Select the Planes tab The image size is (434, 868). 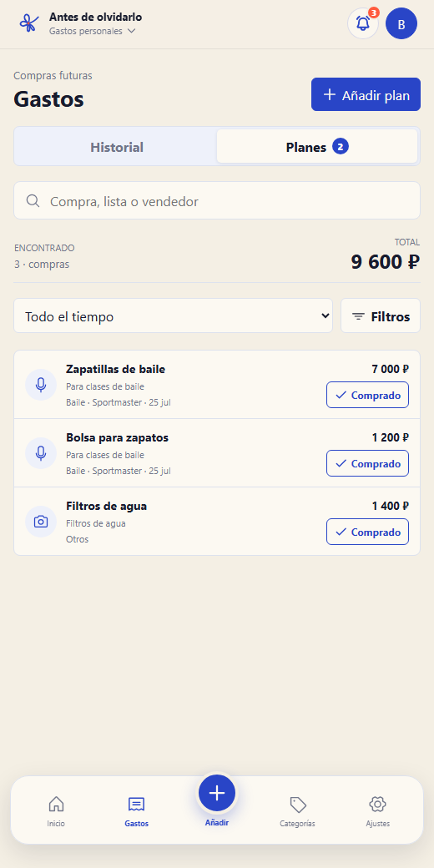click(317, 147)
